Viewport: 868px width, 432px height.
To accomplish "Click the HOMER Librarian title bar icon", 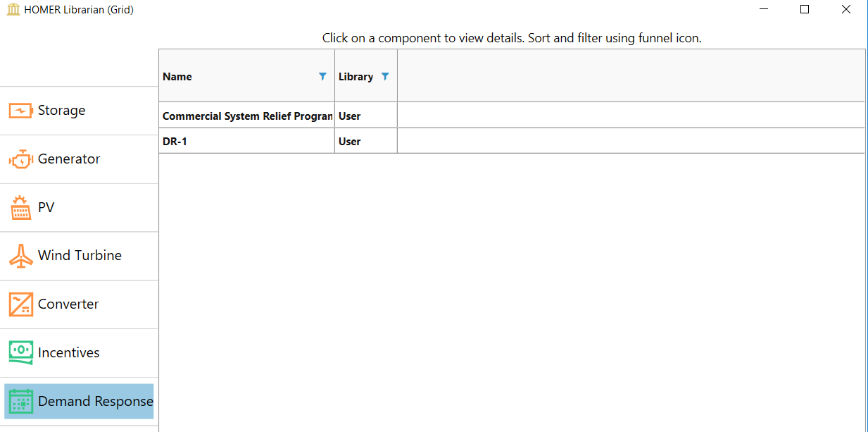I will click(x=13, y=10).
